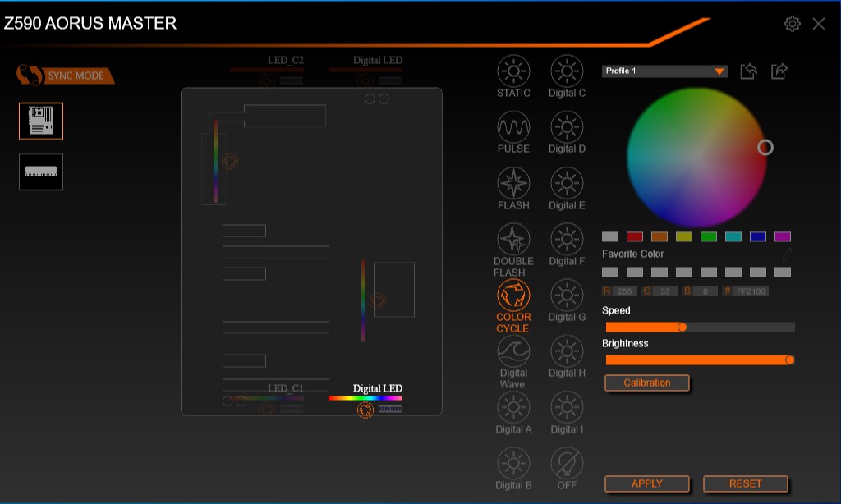Click the Calibration button

tap(647, 383)
